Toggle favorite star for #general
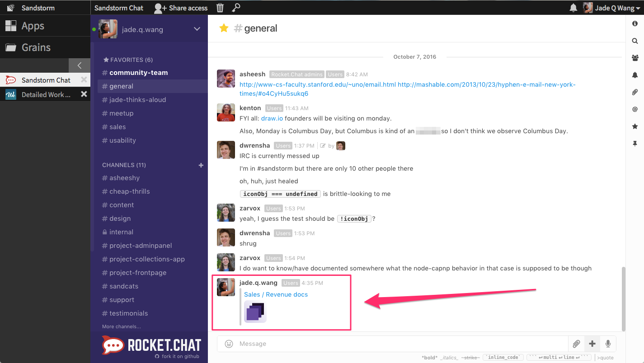 [224, 28]
